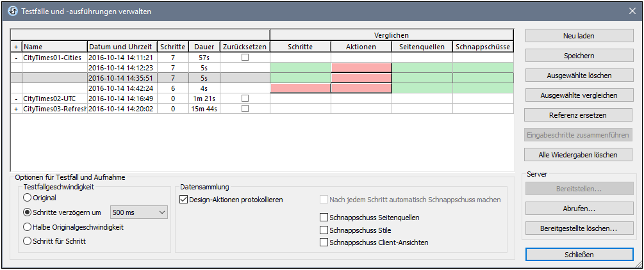Viewport: 644px width, 270px height.
Task: Click the Name column header
Action: click(x=54, y=47)
